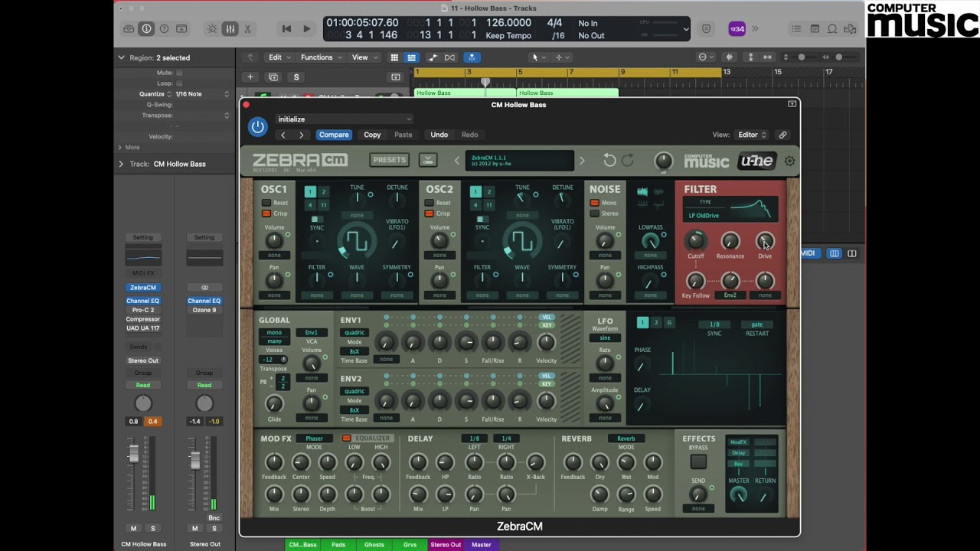The image size is (980, 551).
Task: Open the Library icon in Logic toolbar
Action: pyautogui.click(x=129, y=29)
